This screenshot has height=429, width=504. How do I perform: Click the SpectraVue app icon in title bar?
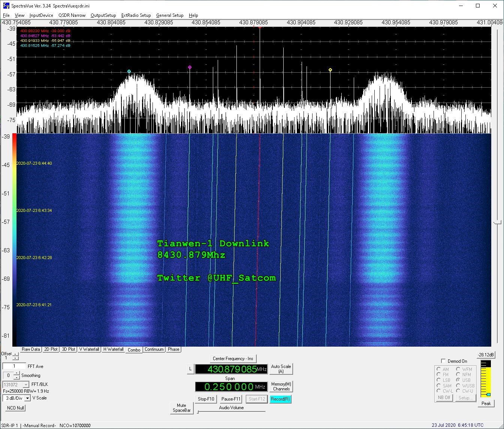6,6
